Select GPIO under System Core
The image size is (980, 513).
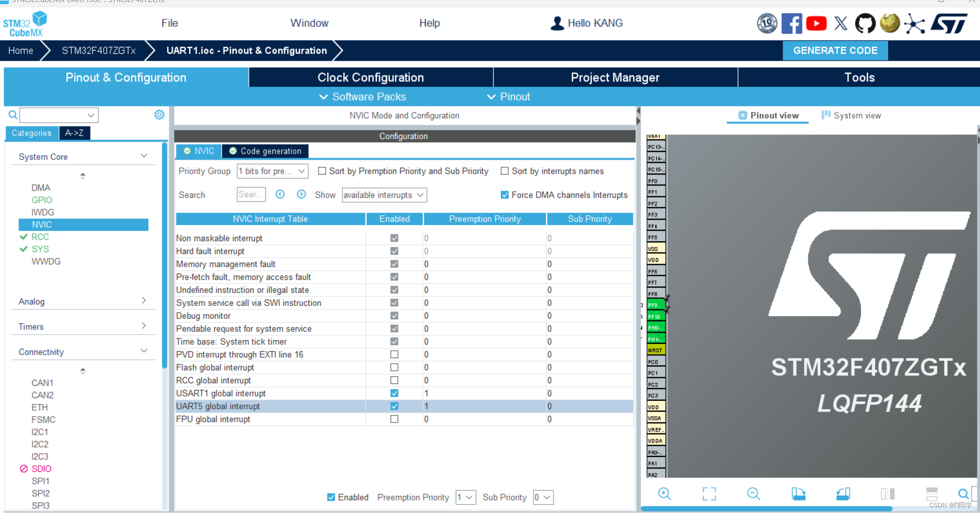[x=42, y=200]
